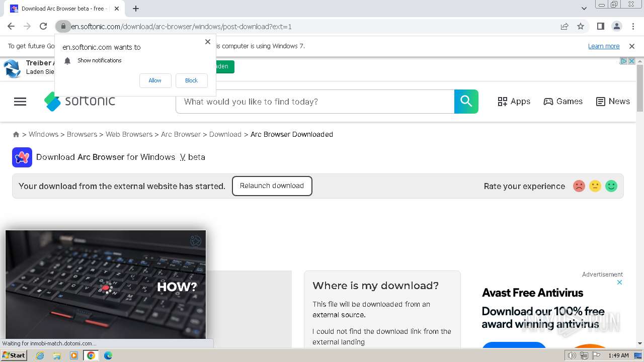Open Chrome profile avatar
The image size is (644, 362).
(x=616, y=27)
